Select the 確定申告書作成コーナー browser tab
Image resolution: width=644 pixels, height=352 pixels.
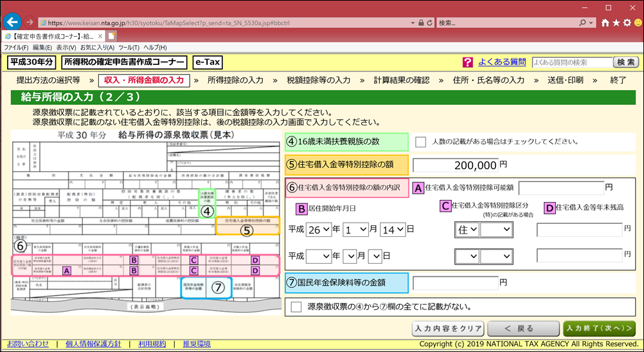coord(53,36)
